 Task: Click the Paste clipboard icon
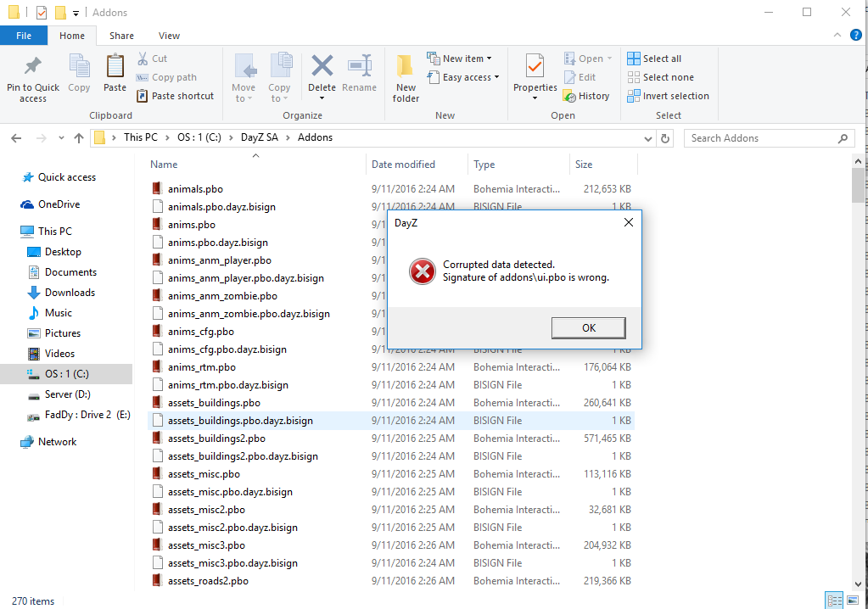[x=115, y=66]
